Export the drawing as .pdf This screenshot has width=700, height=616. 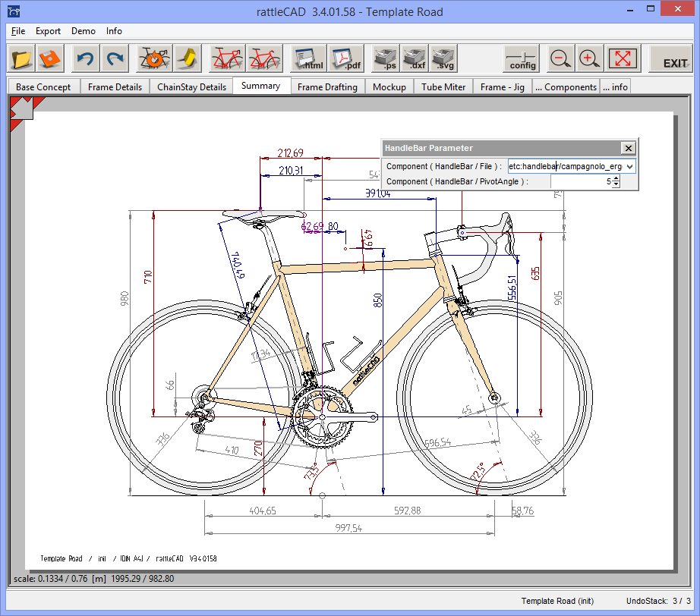(x=345, y=58)
